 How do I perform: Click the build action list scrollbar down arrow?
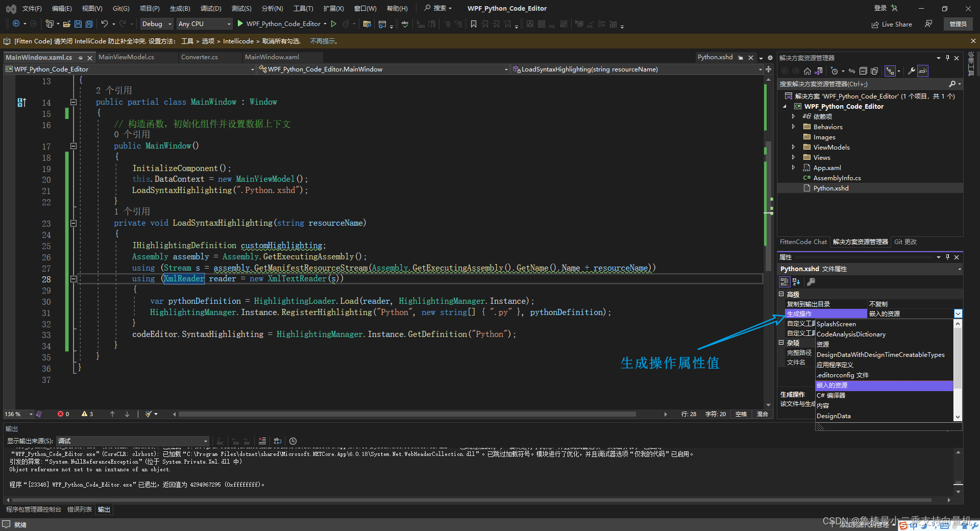pos(958,417)
